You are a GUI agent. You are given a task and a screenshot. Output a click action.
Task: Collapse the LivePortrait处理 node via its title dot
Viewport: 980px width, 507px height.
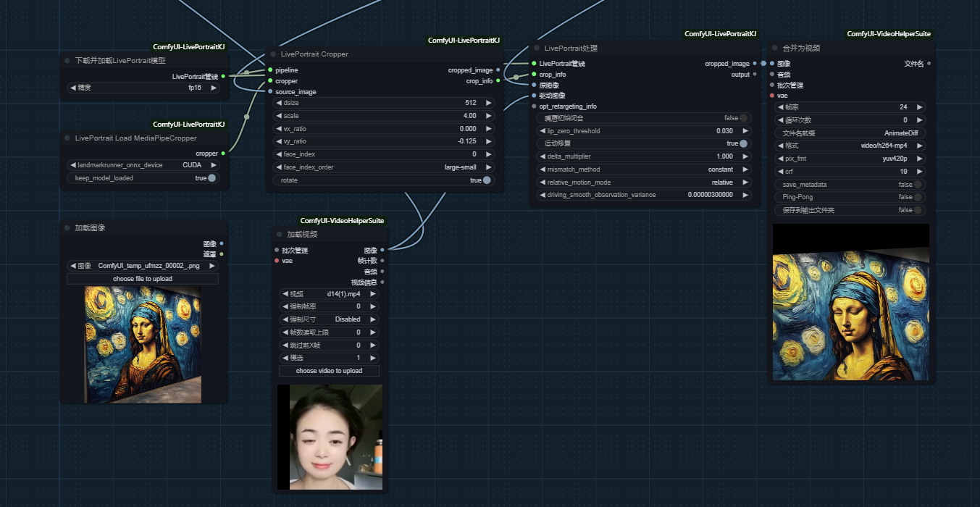[x=537, y=48]
